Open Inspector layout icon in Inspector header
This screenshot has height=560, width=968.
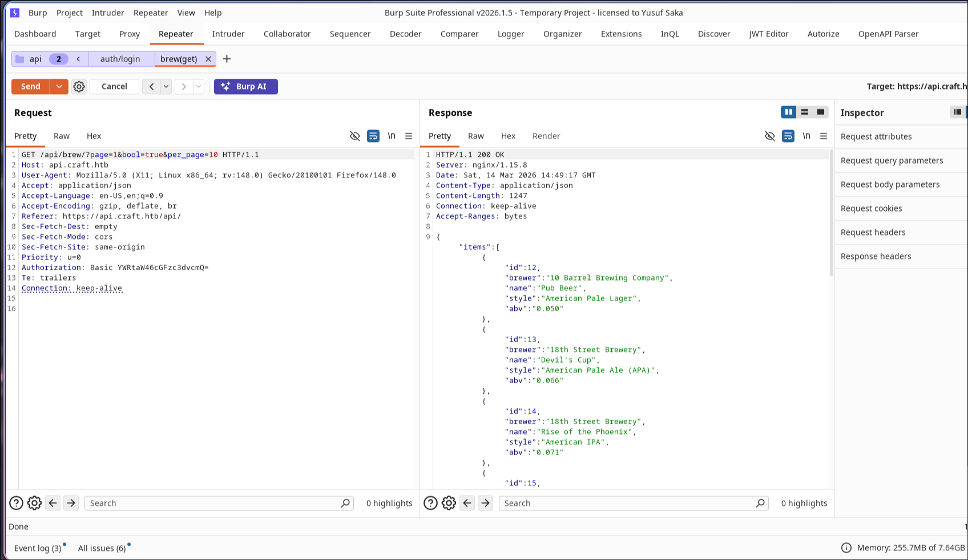(957, 112)
